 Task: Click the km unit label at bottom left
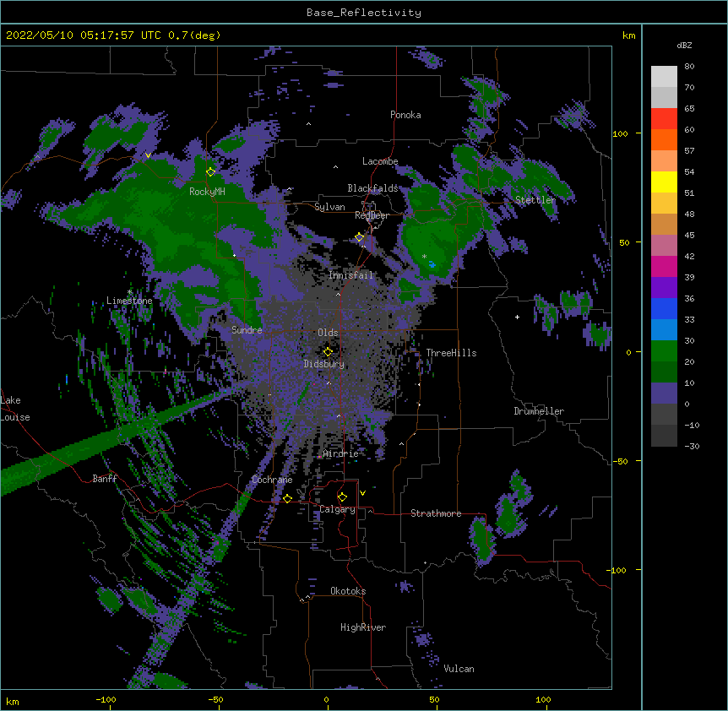(13, 701)
